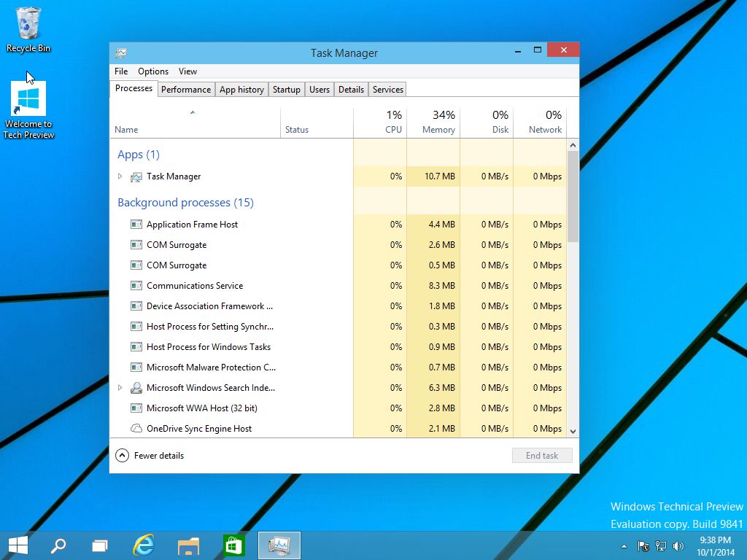Viewport: 747px width, 560px height.
Task: Switch to the App history tab
Action: coord(241,90)
